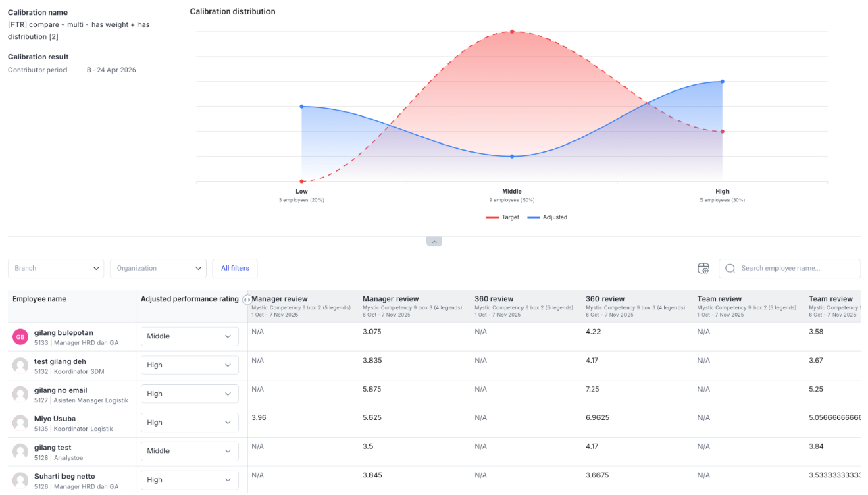
Task: Collapse the calibration distribution chart panel
Action: coord(434,242)
